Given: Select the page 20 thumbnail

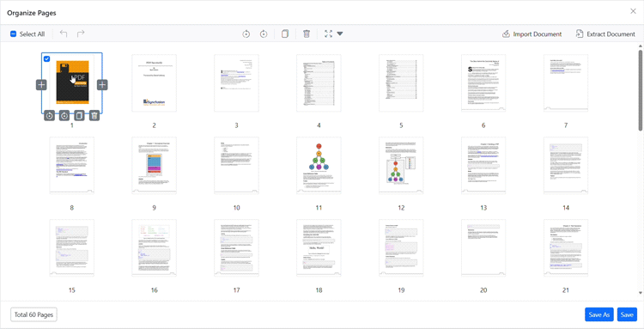Looking at the screenshot, I should point(483,247).
